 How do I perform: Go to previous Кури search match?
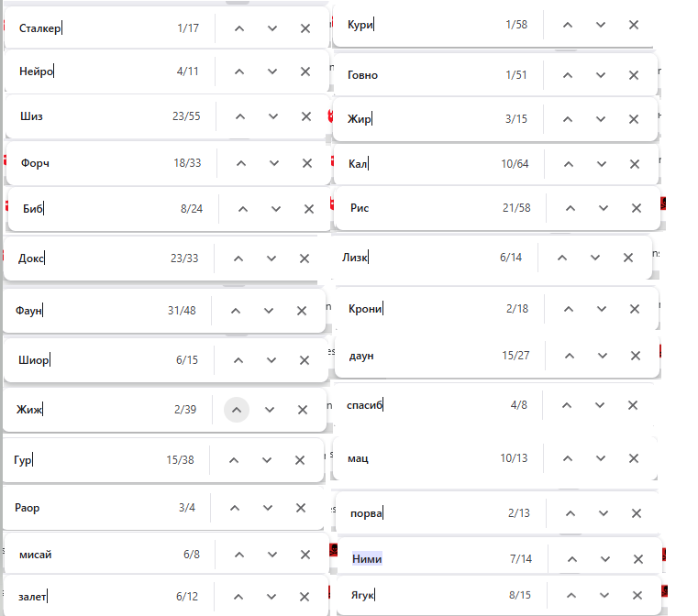tap(568, 25)
